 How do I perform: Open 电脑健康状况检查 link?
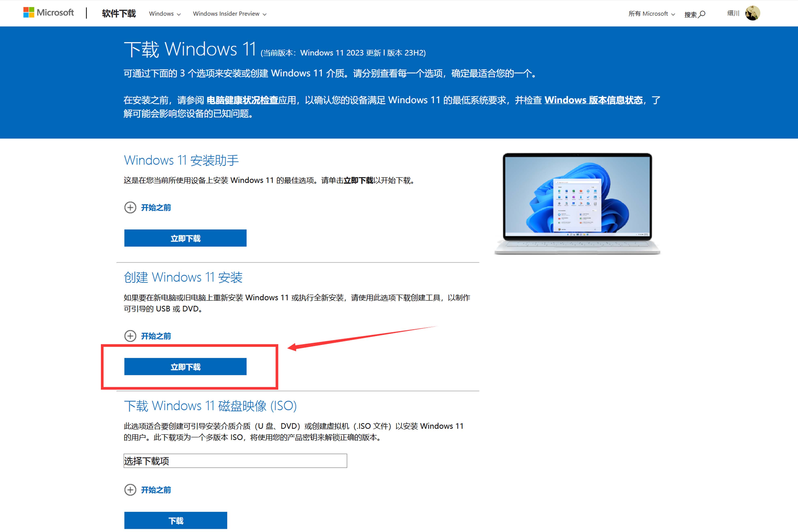pyautogui.click(x=242, y=100)
